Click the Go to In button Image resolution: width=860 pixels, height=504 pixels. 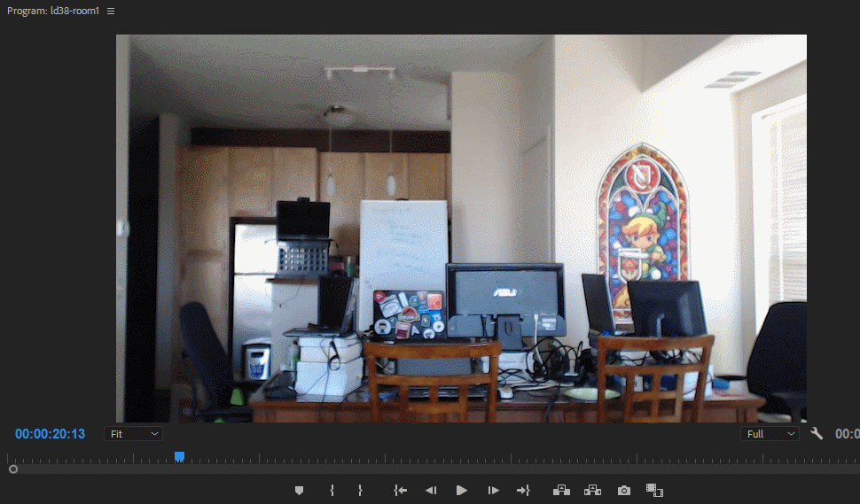coord(401,491)
